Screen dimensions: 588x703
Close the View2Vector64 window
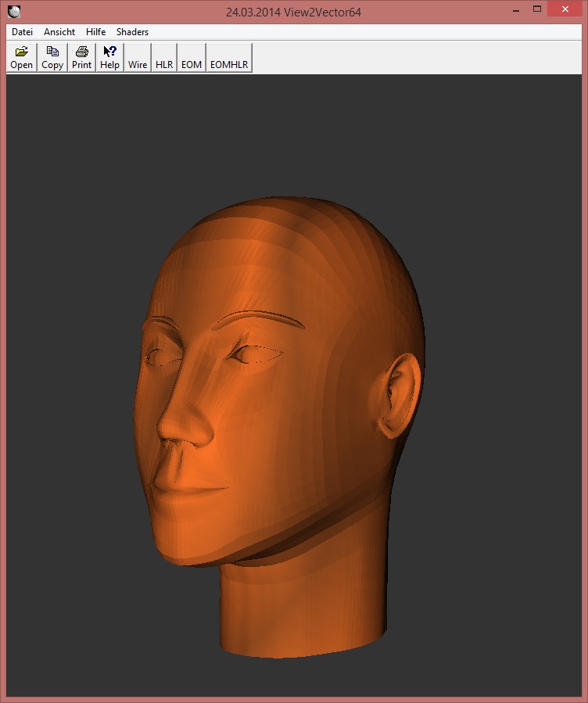[x=565, y=9]
